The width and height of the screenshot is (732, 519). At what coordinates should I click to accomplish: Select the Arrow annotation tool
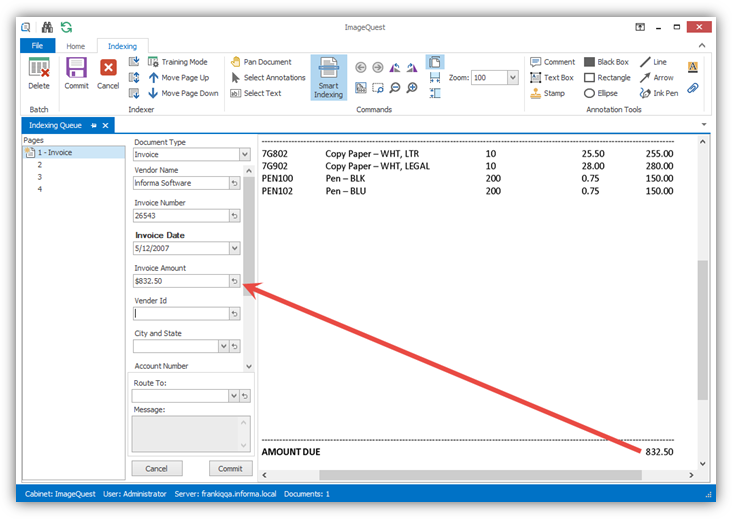pyautogui.click(x=657, y=77)
